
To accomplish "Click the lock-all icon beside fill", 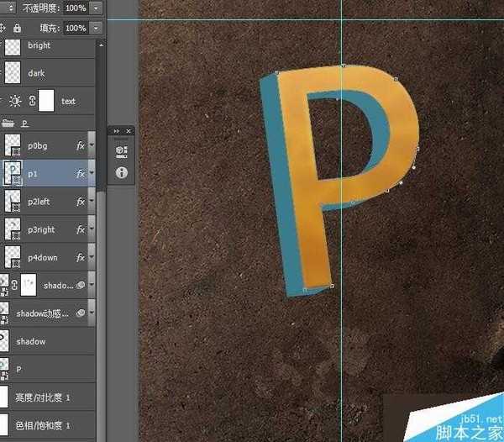I will (x=18, y=28).
